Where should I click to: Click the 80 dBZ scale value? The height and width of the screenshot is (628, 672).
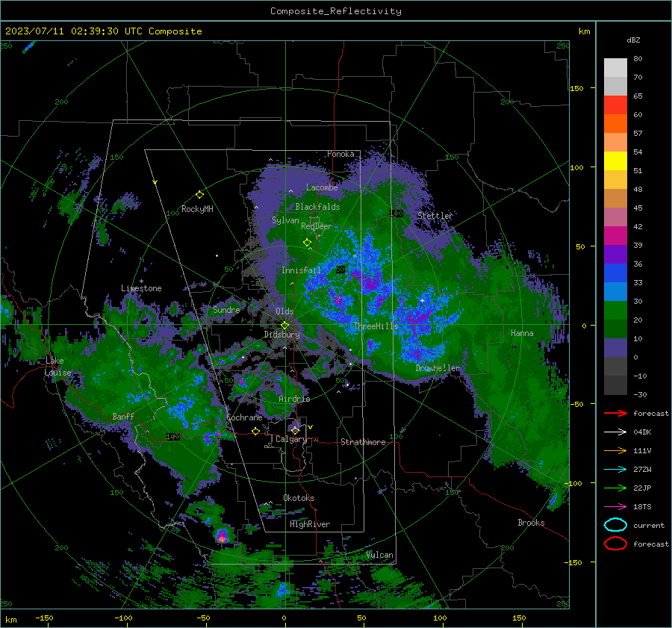(638, 58)
